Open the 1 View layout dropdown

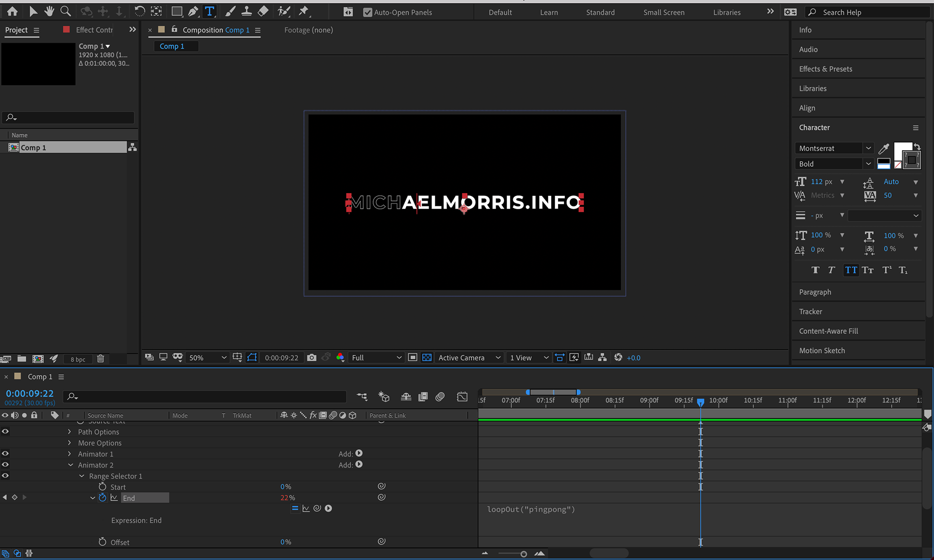click(529, 358)
